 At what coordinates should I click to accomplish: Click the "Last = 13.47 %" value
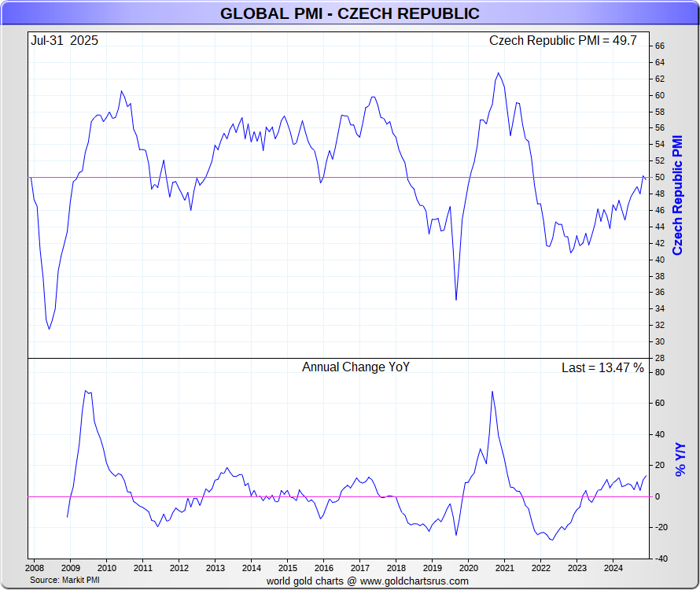point(602,367)
